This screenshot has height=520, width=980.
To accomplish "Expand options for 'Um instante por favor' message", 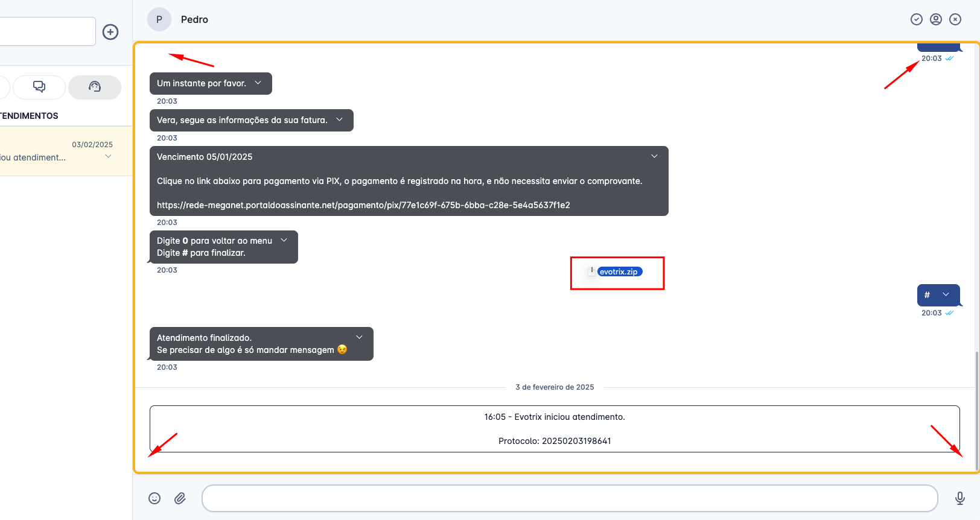I will coord(258,83).
